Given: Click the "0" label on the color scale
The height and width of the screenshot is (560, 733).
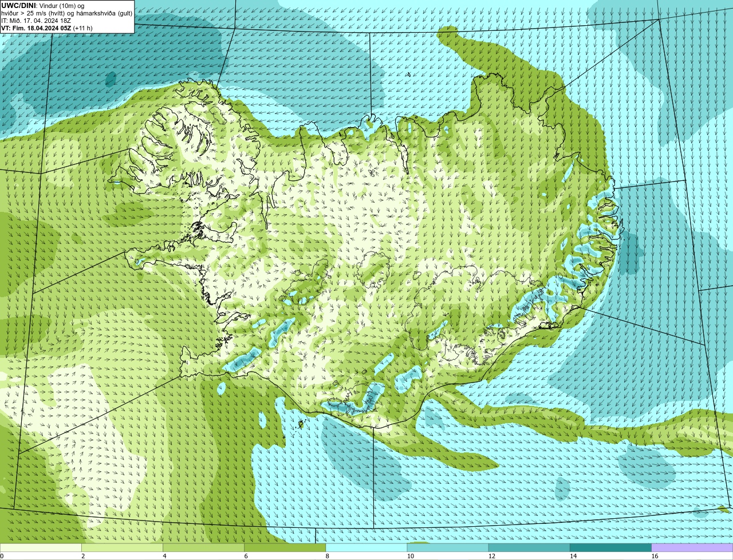Looking at the screenshot, I should point(2,556).
